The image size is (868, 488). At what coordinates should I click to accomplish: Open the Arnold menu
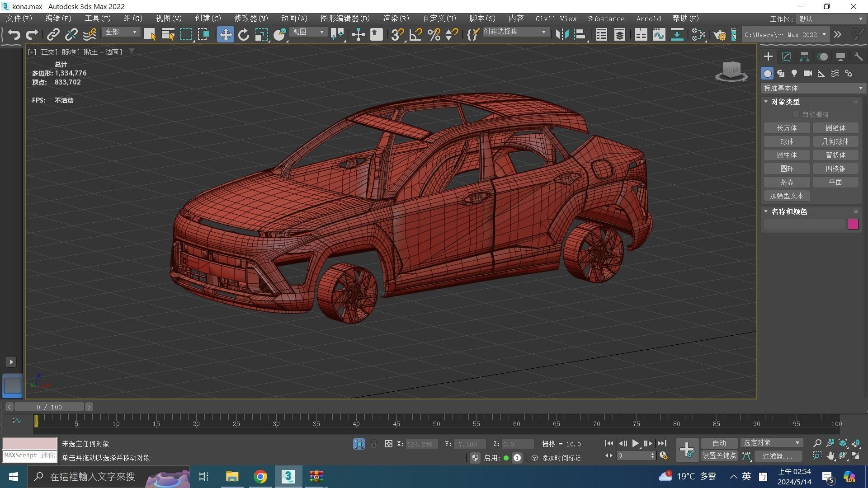(x=648, y=19)
